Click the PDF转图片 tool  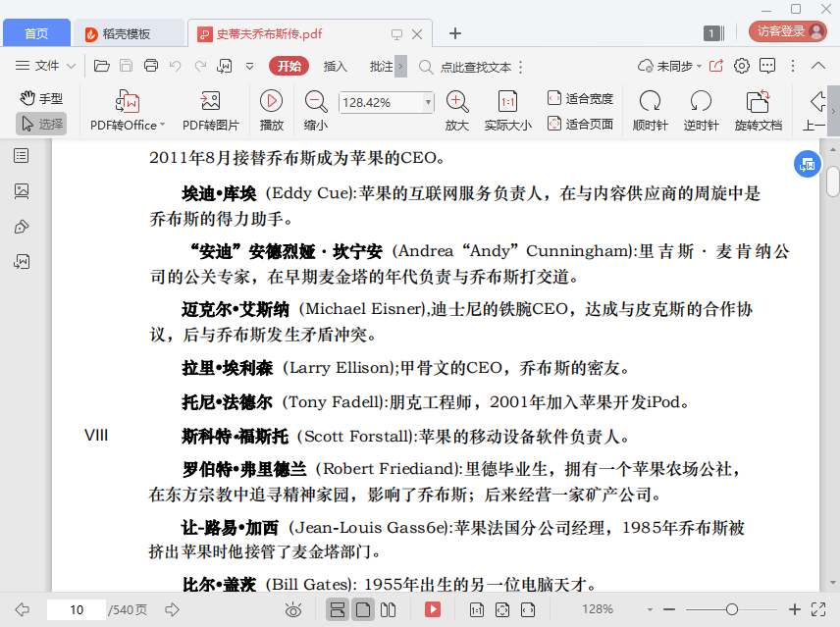tap(211, 110)
